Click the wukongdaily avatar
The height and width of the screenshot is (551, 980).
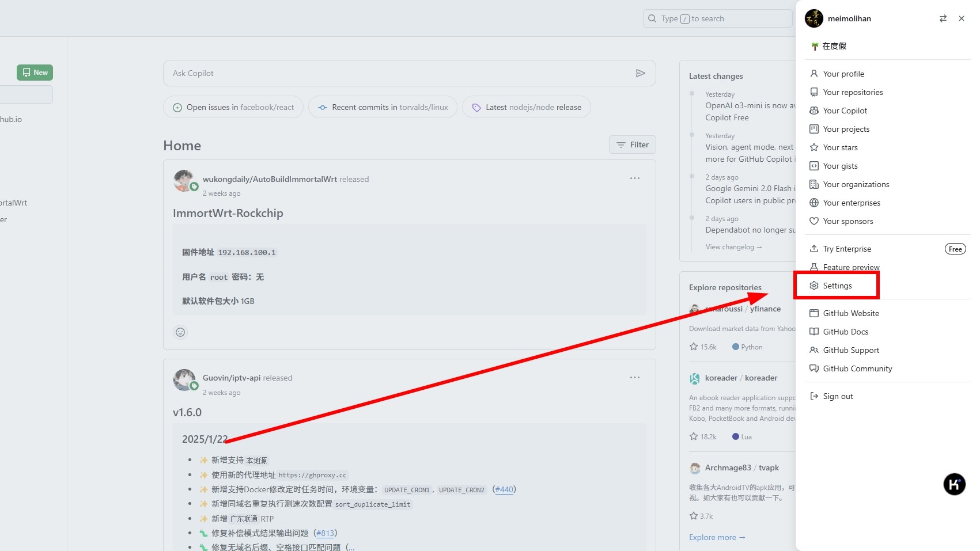[184, 180]
